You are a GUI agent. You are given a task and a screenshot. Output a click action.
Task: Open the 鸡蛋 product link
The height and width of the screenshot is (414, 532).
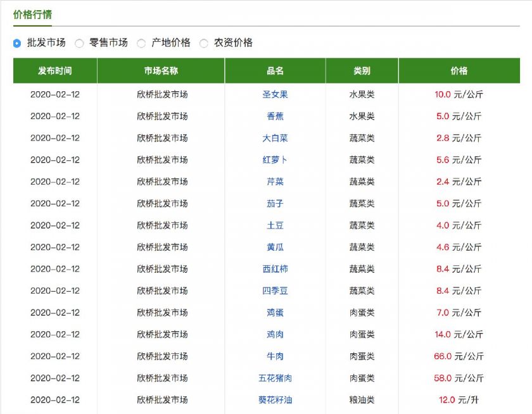click(x=275, y=313)
